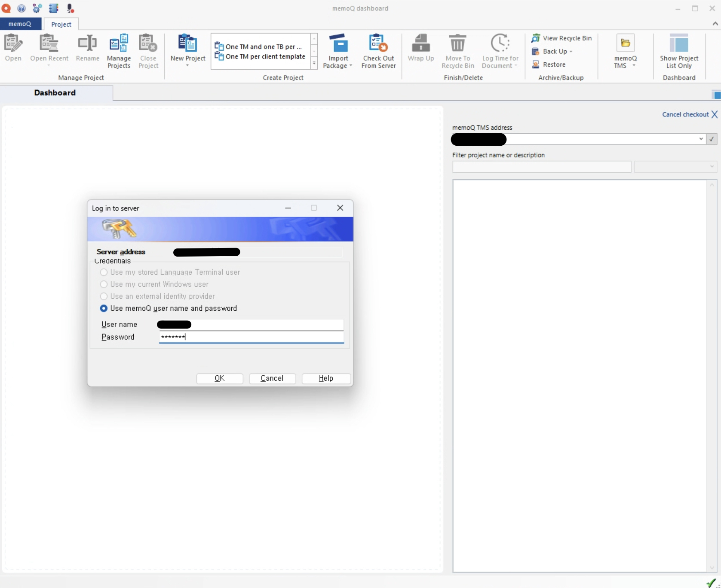Image resolution: width=721 pixels, height=588 pixels.
Task: Click Check Out From Server
Action: [378, 51]
